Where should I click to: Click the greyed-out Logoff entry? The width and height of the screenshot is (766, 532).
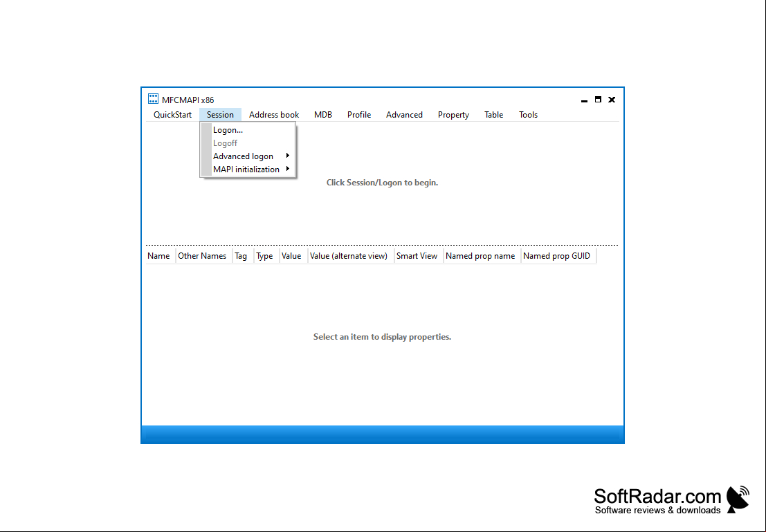tap(248, 143)
